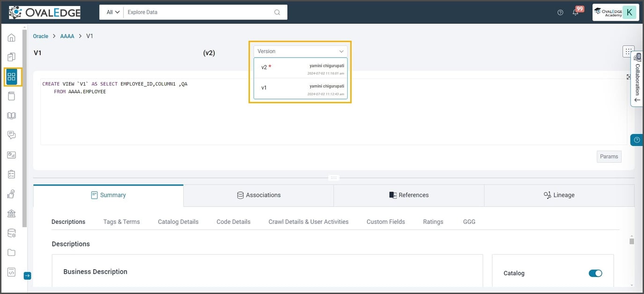Select version v1 from the list
This screenshot has height=294, width=644.
[300, 88]
